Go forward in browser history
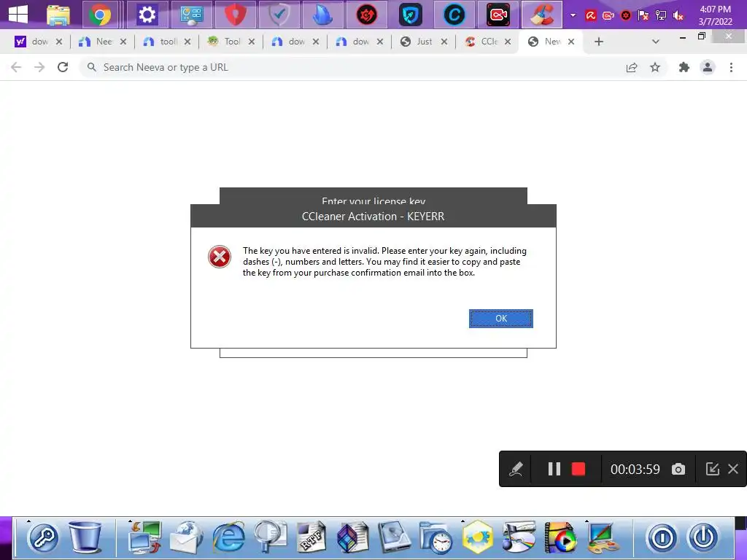The height and width of the screenshot is (560, 747). [x=39, y=67]
